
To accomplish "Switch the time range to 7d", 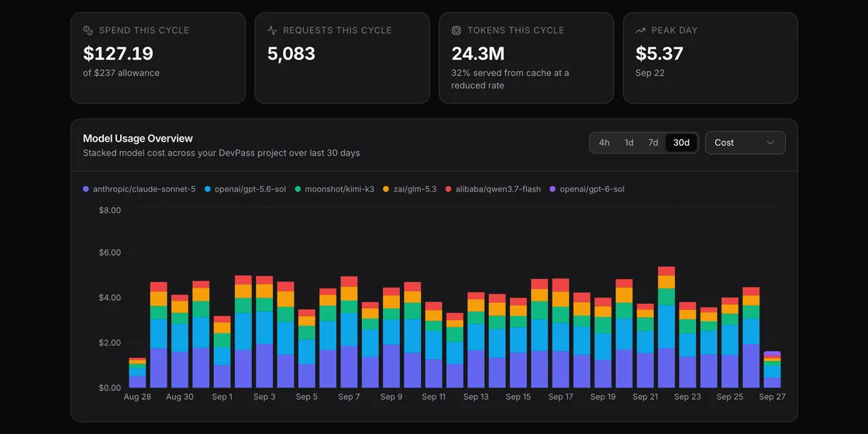I will point(653,143).
